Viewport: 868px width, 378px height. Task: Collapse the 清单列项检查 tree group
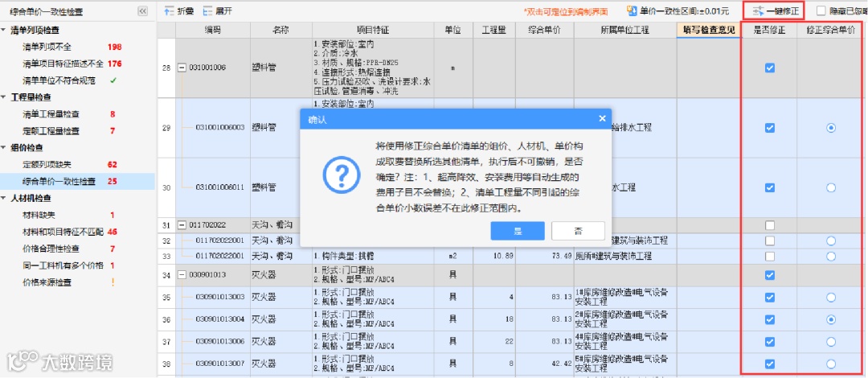(x=4, y=30)
